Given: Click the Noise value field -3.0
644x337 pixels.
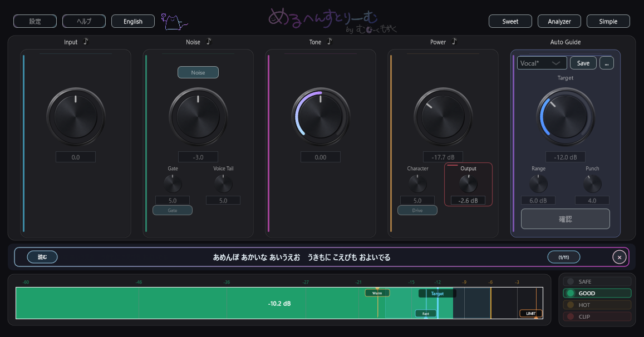Looking at the screenshot, I should click(x=198, y=157).
